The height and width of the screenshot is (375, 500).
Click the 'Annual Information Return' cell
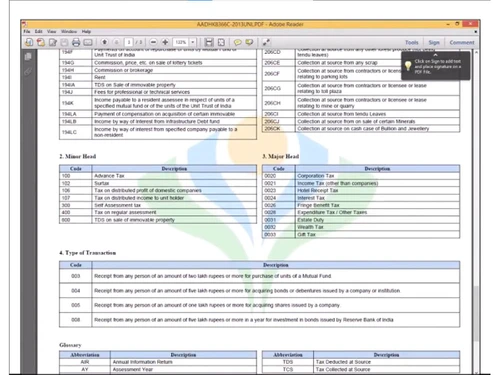click(x=183, y=362)
